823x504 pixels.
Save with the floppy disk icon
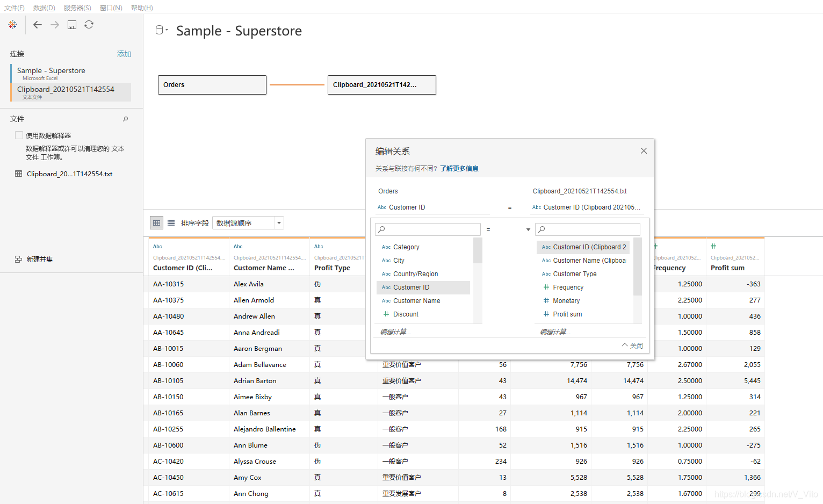[x=72, y=25]
